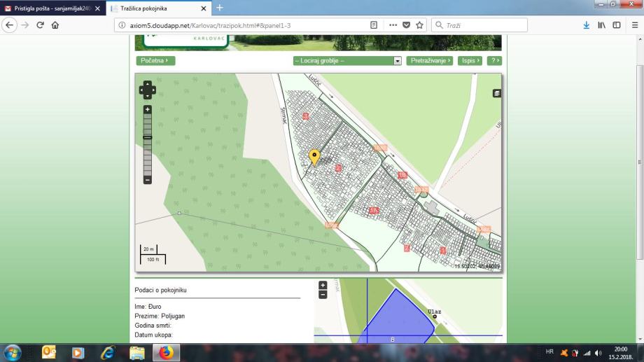Zoom out the small overview map

[323, 295]
